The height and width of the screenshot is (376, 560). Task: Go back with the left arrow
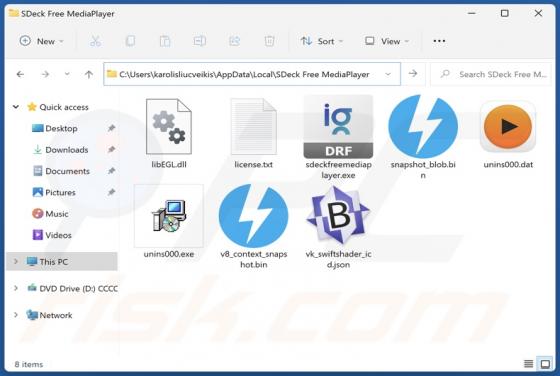click(20, 74)
